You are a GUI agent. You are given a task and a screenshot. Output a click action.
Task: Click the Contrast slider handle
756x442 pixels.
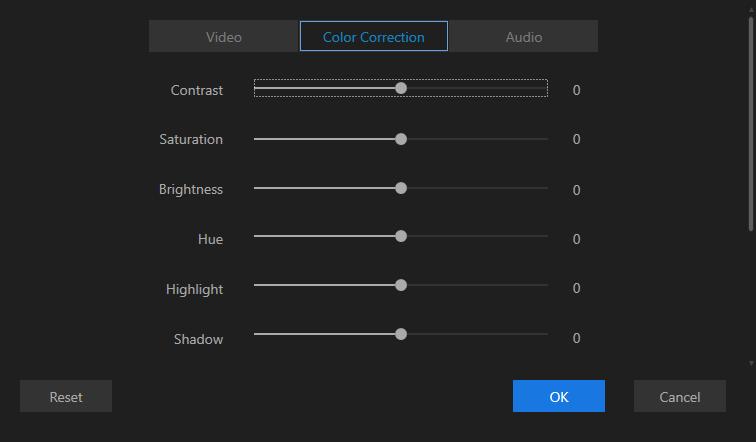click(x=401, y=88)
